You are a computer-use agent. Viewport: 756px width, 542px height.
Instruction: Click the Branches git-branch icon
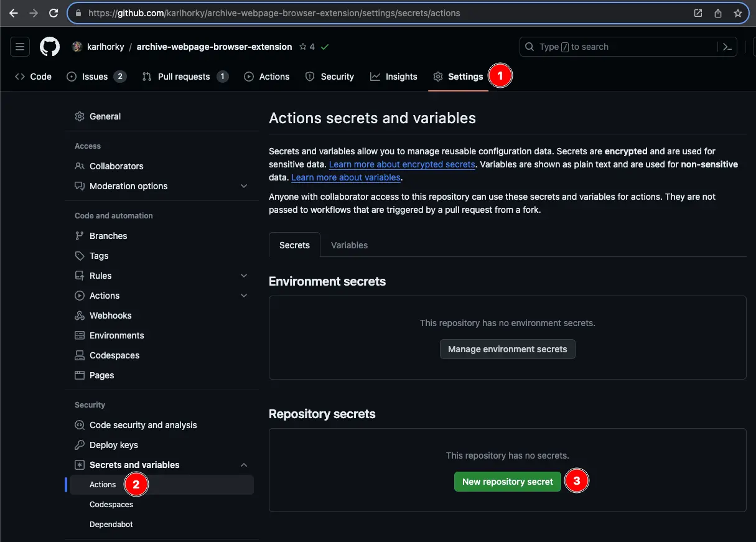80,236
